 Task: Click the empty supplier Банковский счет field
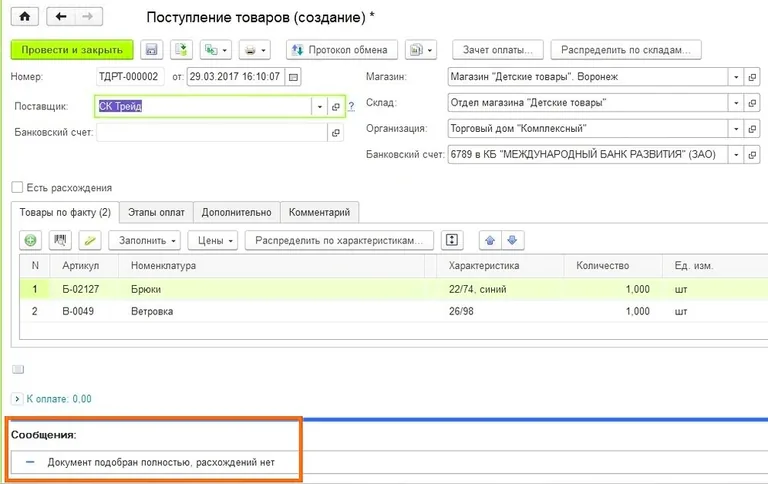pos(212,133)
